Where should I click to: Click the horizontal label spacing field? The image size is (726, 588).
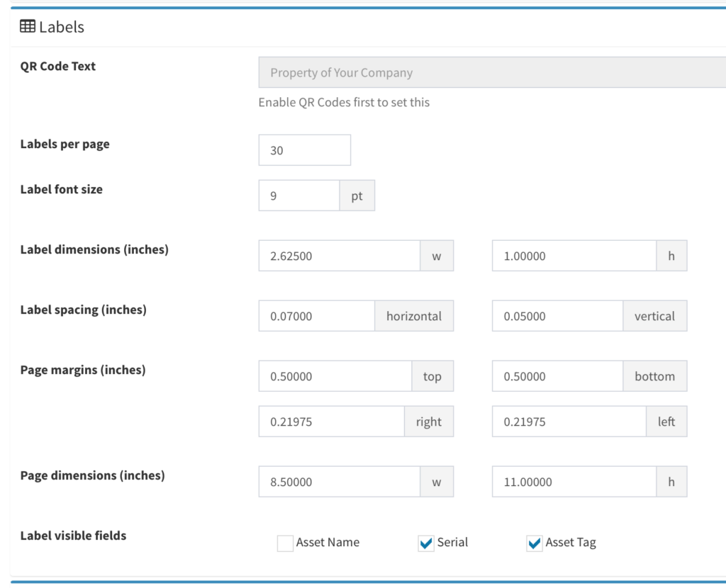tap(316, 316)
